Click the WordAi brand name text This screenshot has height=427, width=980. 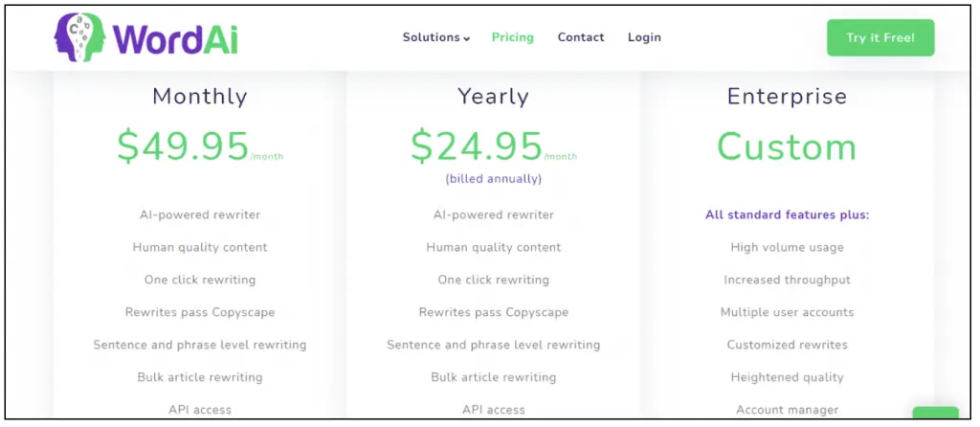click(x=174, y=39)
